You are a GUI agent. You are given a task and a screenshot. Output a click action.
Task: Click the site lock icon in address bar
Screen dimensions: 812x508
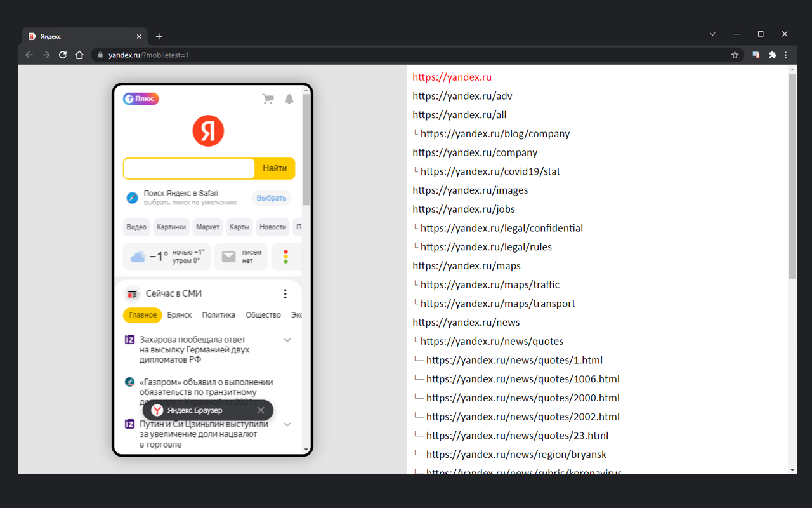(x=100, y=55)
